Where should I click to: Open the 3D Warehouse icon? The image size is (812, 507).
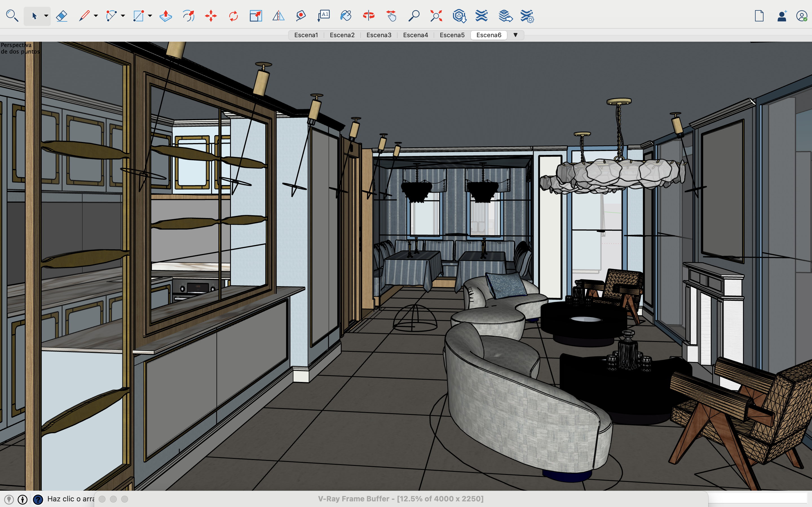point(459,16)
